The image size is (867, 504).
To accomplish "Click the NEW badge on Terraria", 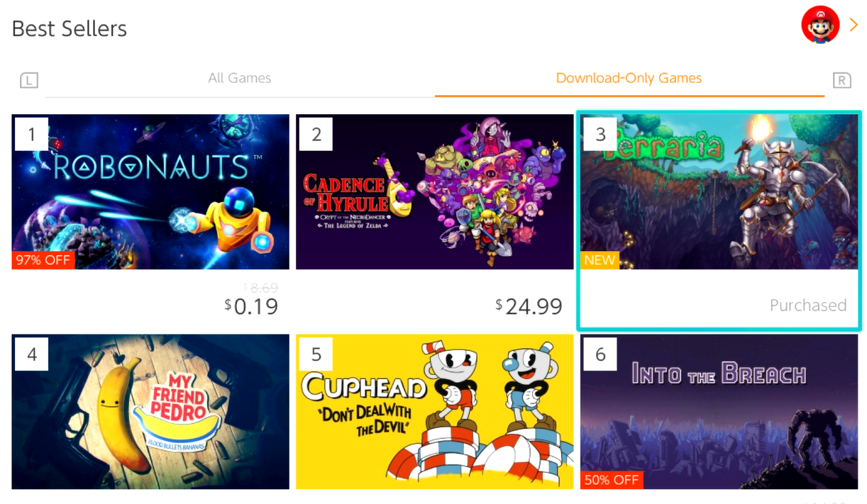I will [600, 260].
